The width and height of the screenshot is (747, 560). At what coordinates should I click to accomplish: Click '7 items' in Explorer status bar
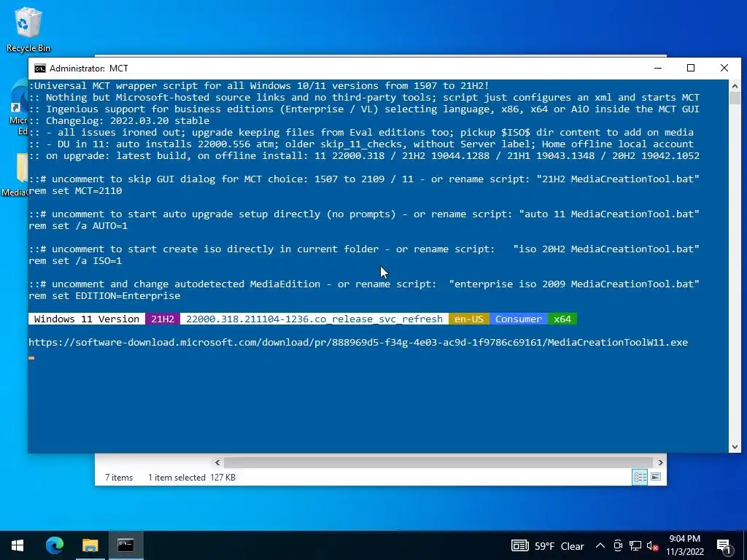pyautogui.click(x=119, y=478)
